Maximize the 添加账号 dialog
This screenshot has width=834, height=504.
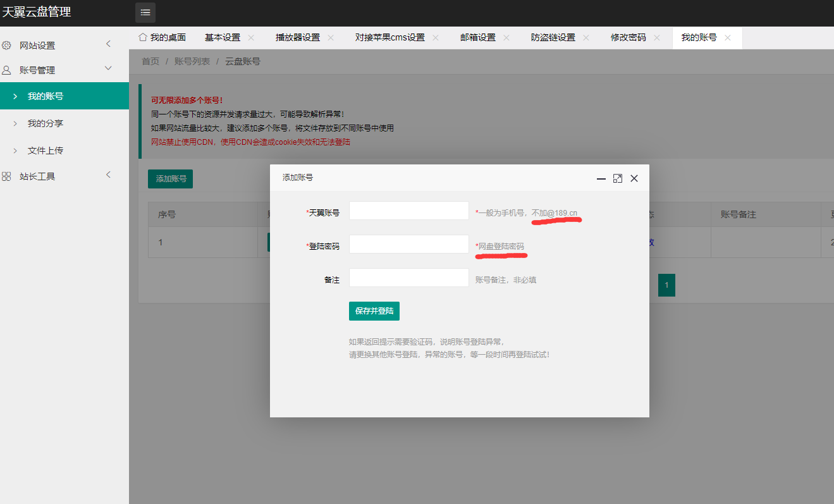pos(618,178)
